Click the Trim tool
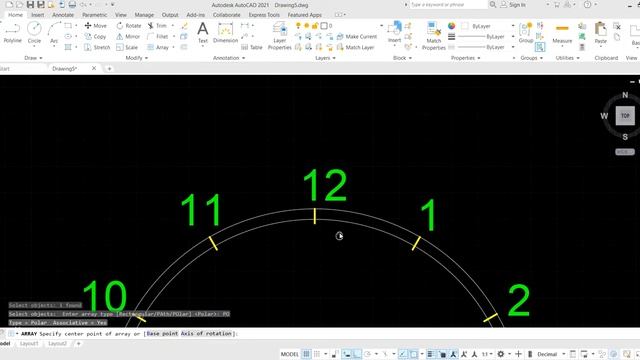This screenshot has height=360, width=640. pyautogui.click(x=158, y=25)
